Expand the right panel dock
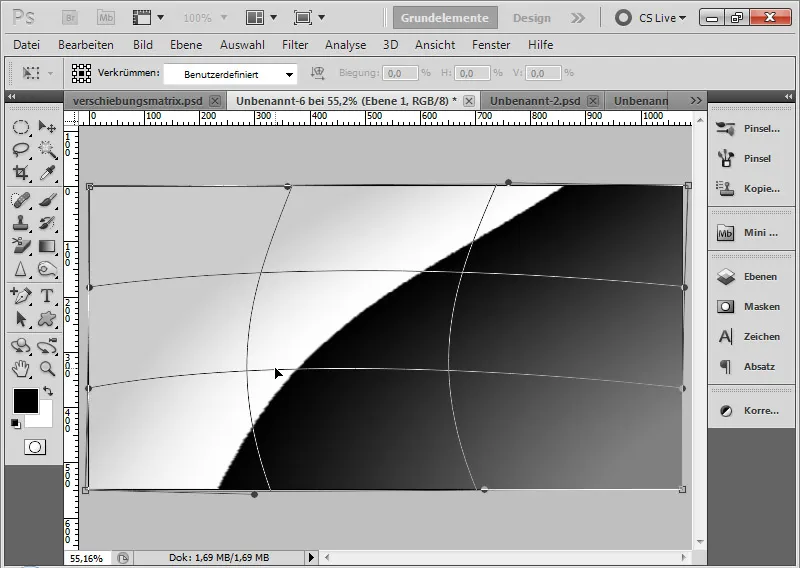This screenshot has width=800, height=568. coord(788,96)
